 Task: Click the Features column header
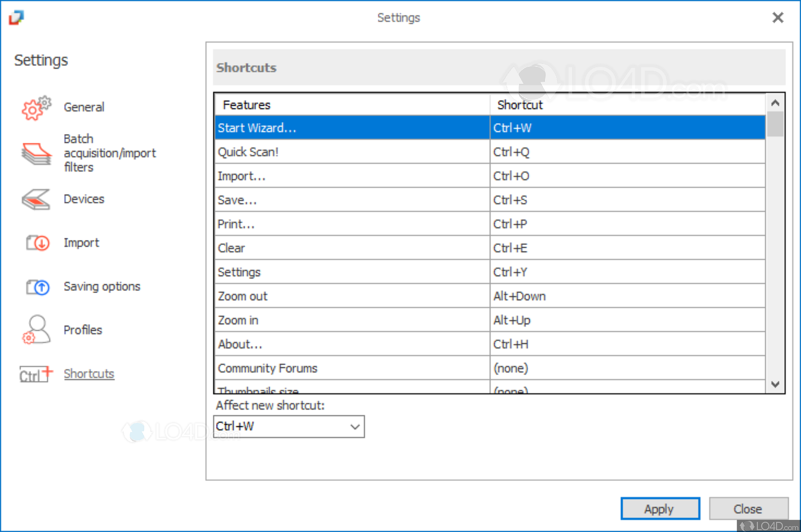(x=247, y=105)
